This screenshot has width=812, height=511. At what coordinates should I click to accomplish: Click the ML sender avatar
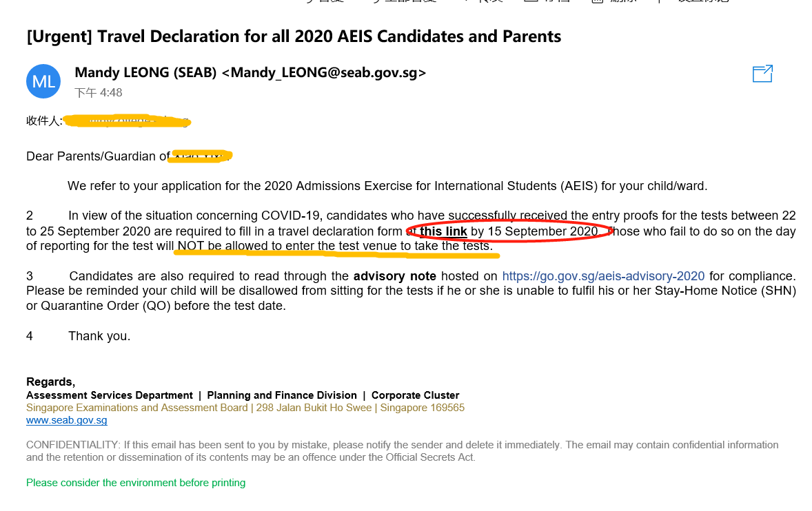[43, 81]
